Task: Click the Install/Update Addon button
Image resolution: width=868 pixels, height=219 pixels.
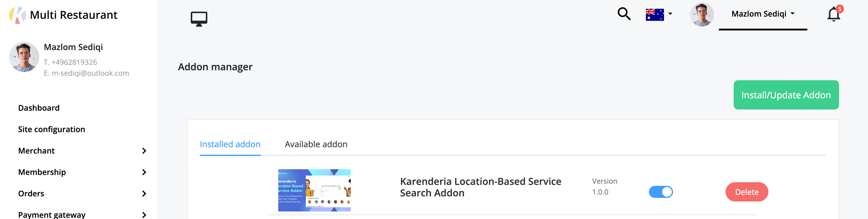Action: point(786,95)
